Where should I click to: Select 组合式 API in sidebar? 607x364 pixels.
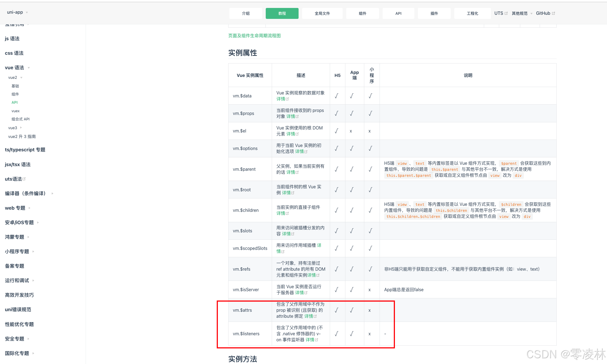(21, 119)
